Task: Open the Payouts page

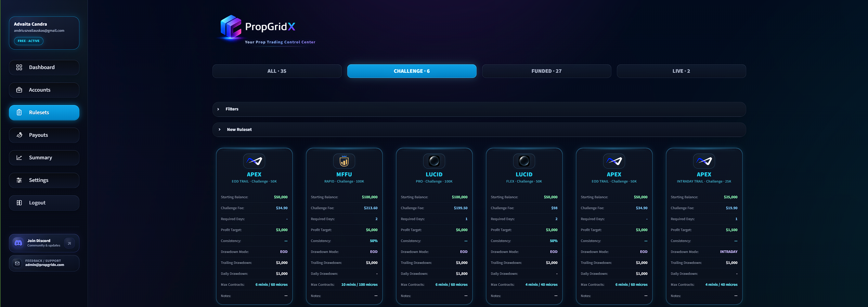Action: 44,135
